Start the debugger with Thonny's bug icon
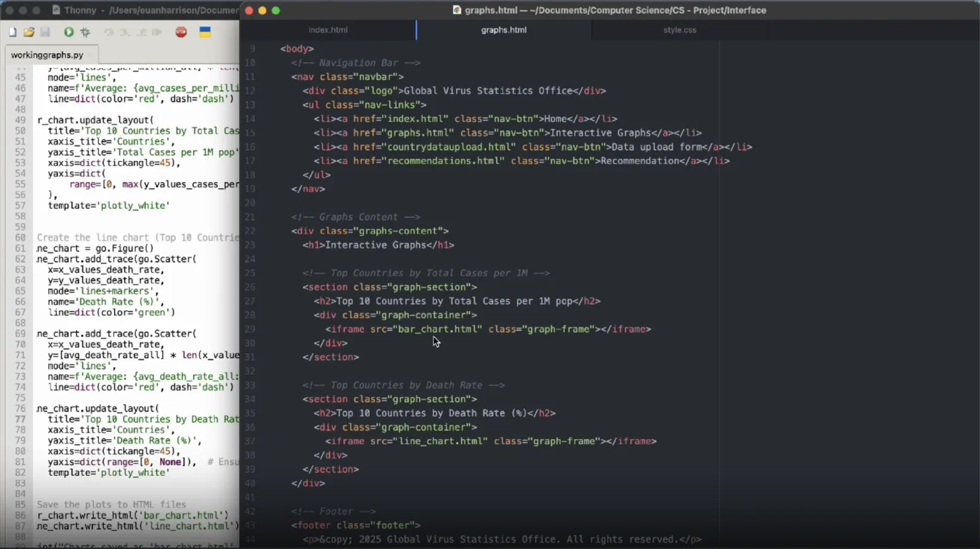The width and height of the screenshot is (980, 549). coord(85,32)
